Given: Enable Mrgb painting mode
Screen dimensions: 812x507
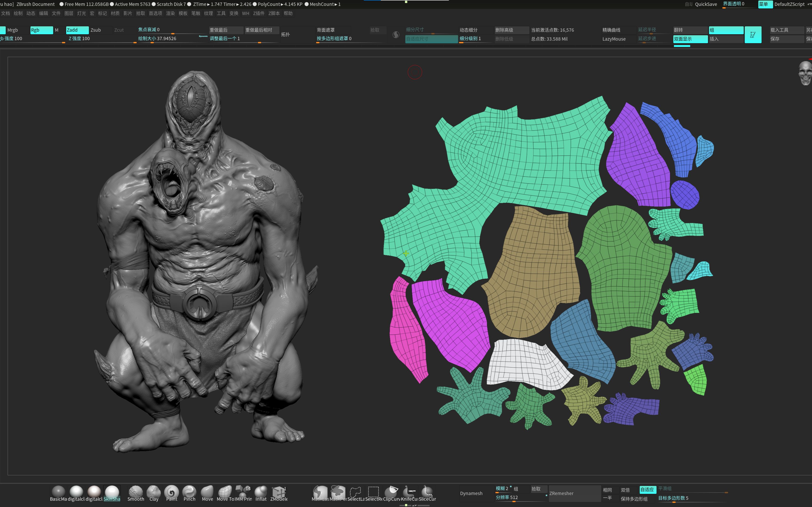Looking at the screenshot, I should click(12, 30).
